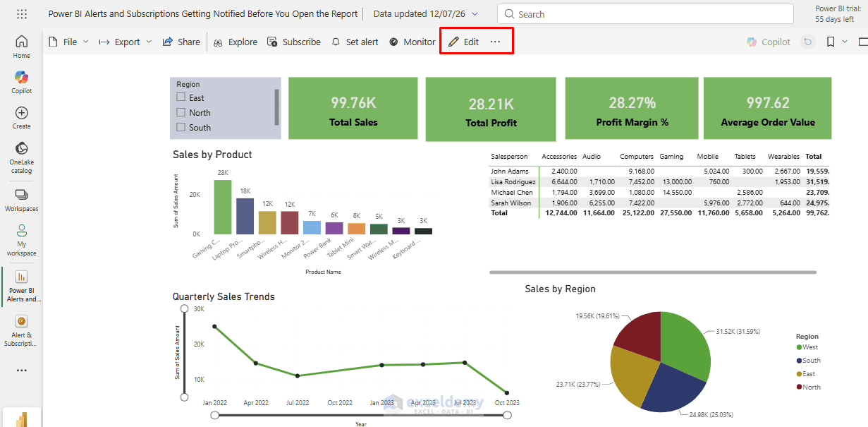
Task: Click the Share button
Action: pyautogui.click(x=181, y=42)
